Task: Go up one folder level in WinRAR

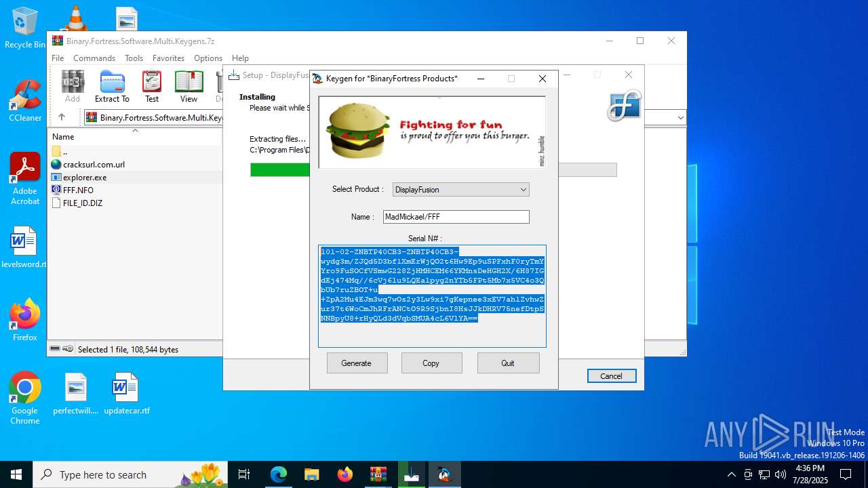Action: click(x=62, y=117)
